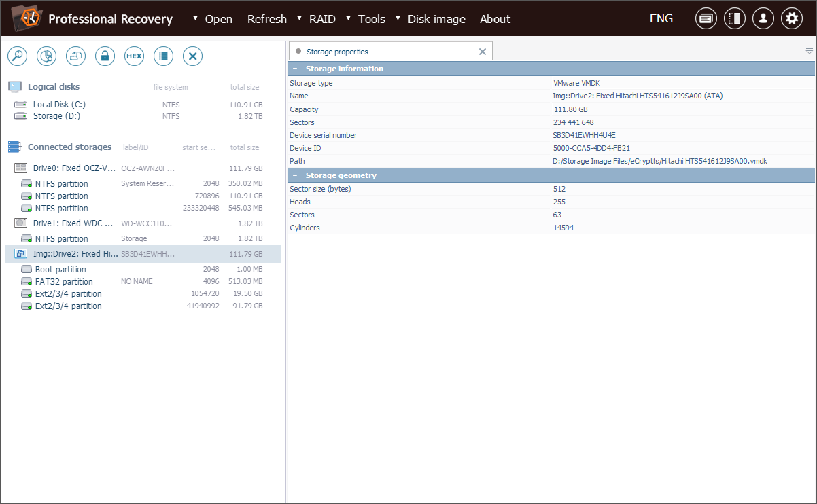Viewport: 817px width, 504px height.
Task: Select Img::Drive2: Fixed Hitachi storage row
Action: pyautogui.click(x=143, y=254)
